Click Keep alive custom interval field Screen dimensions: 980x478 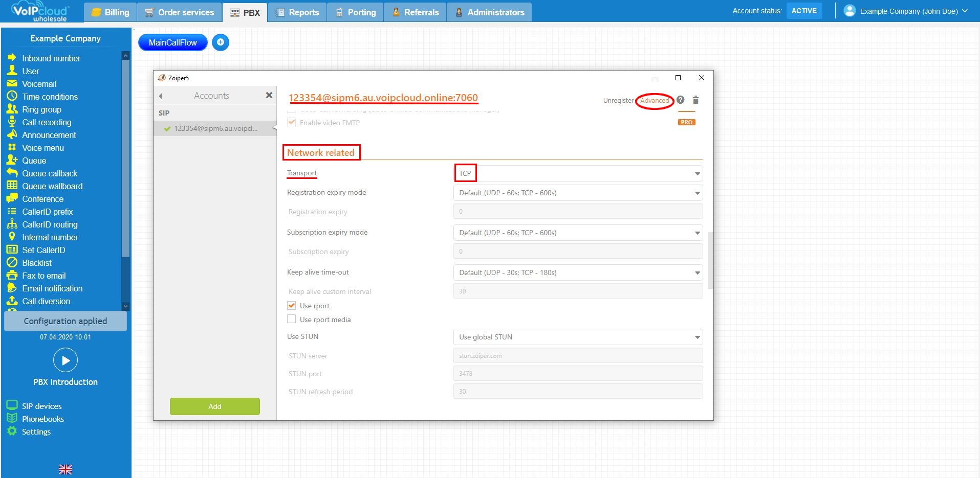coord(578,291)
